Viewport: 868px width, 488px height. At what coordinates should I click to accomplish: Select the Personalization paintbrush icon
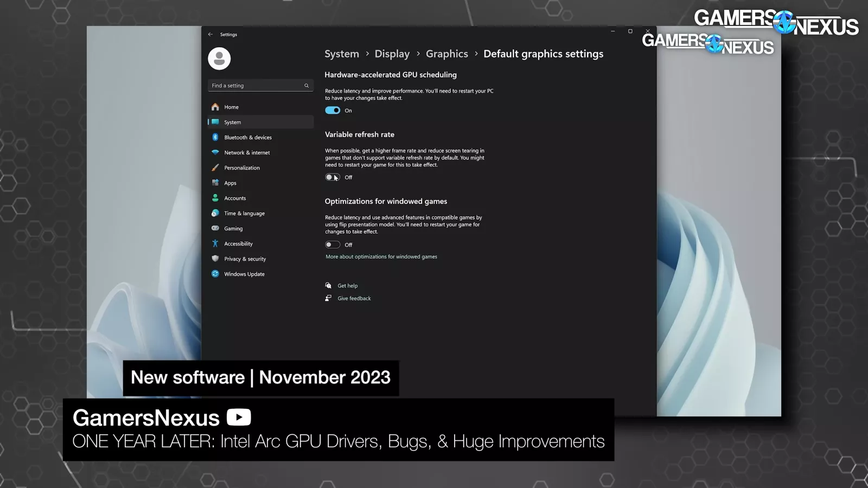point(215,168)
